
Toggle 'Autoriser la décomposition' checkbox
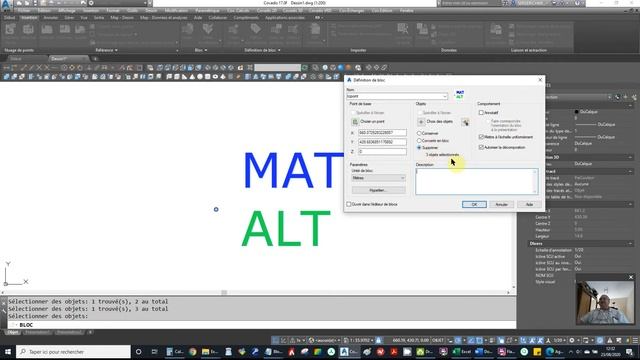[481, 147]
